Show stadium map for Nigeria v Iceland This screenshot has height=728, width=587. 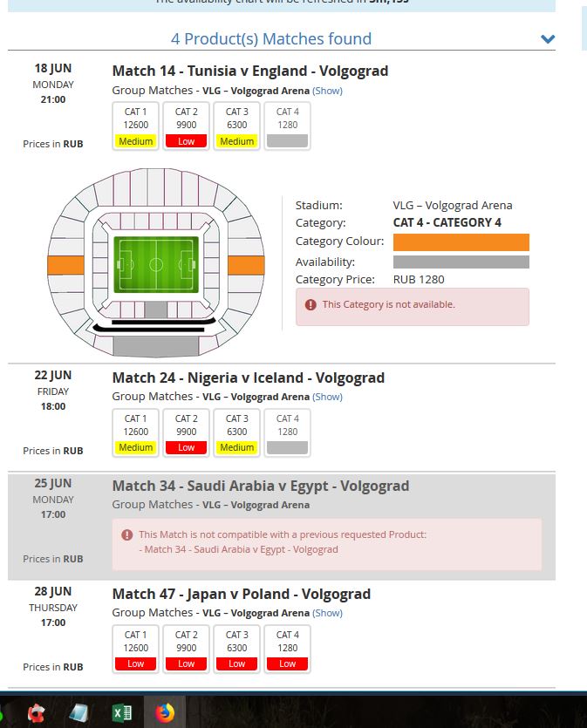[327, 397]
